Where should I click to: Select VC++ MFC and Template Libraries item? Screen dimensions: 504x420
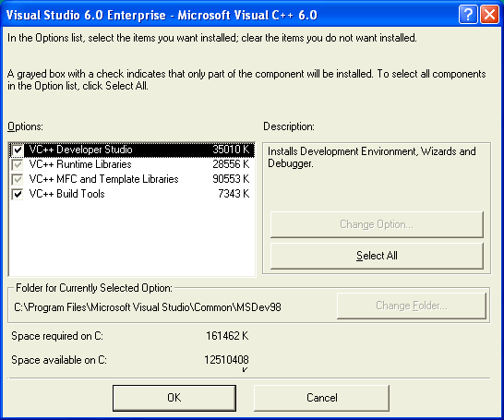[x=132, y=179]
